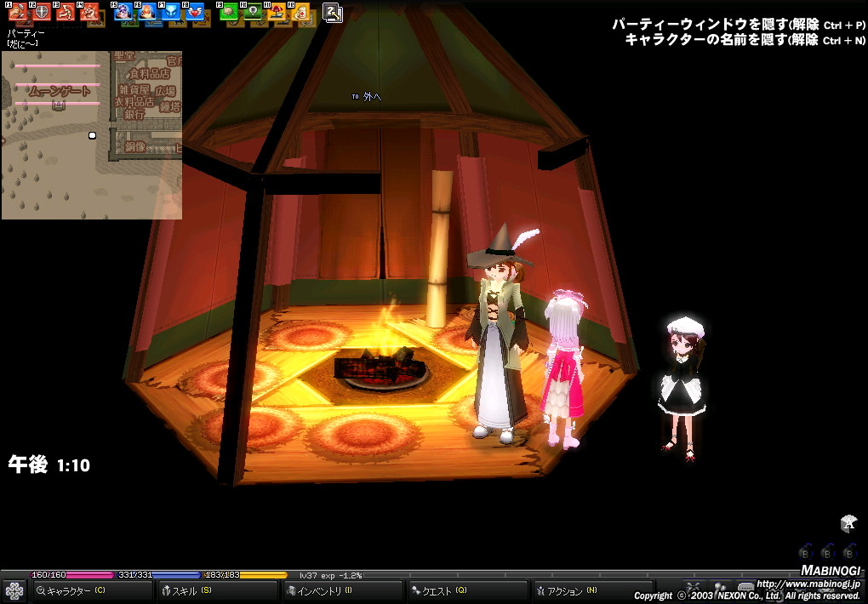Viewport: 868px width, 604px height.
Task: Trigger the F4 red fist skill icon
Action: click(89, 12)
